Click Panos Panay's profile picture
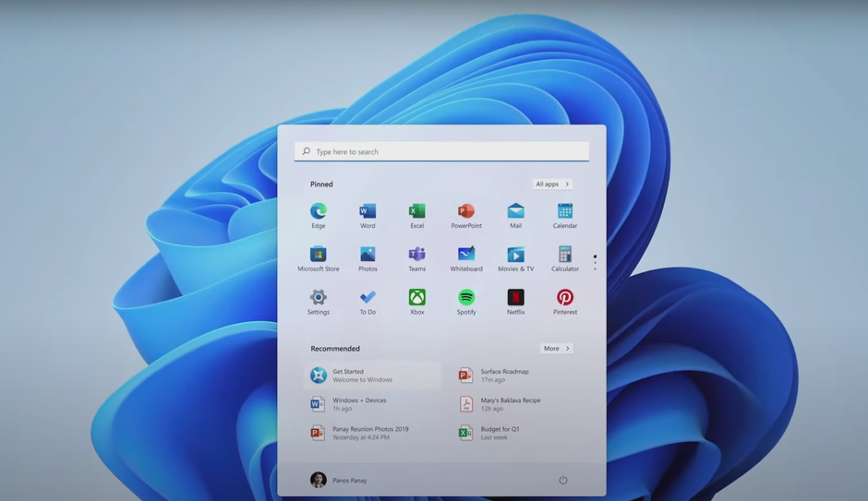Image resolution: width=868 pixels, height=501 pixels. point(319,480)
